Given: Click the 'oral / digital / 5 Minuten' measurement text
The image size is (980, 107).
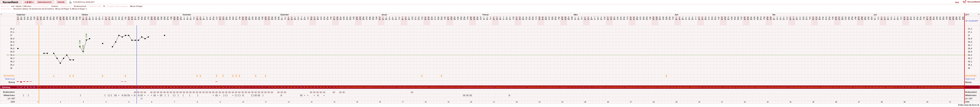Looking at the screenshot, I should [21, 6].
